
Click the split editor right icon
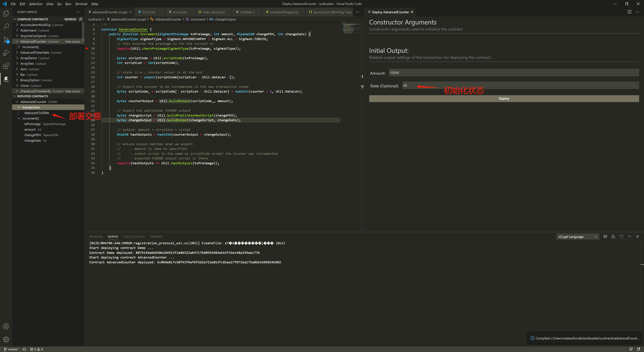coord(629,12)
